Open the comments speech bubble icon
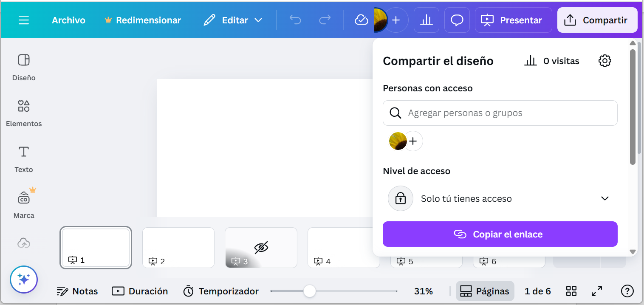Screen dimensions: 644x305 tap(457, 20)
